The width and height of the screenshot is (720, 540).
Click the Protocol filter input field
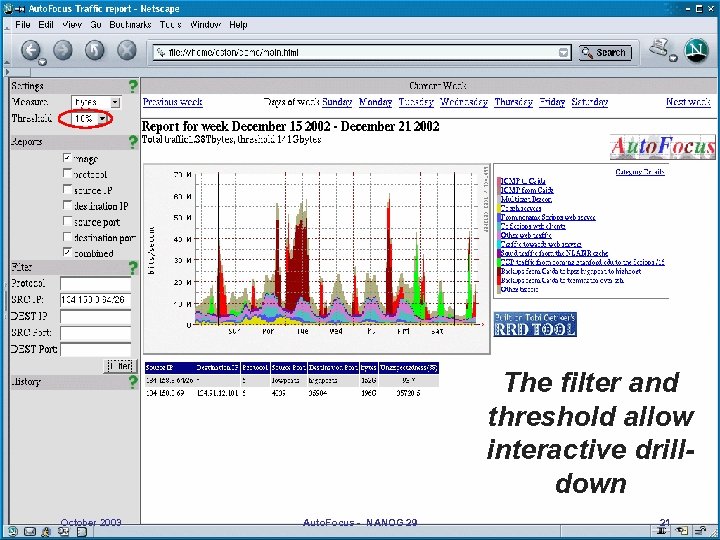click(96, 283)
